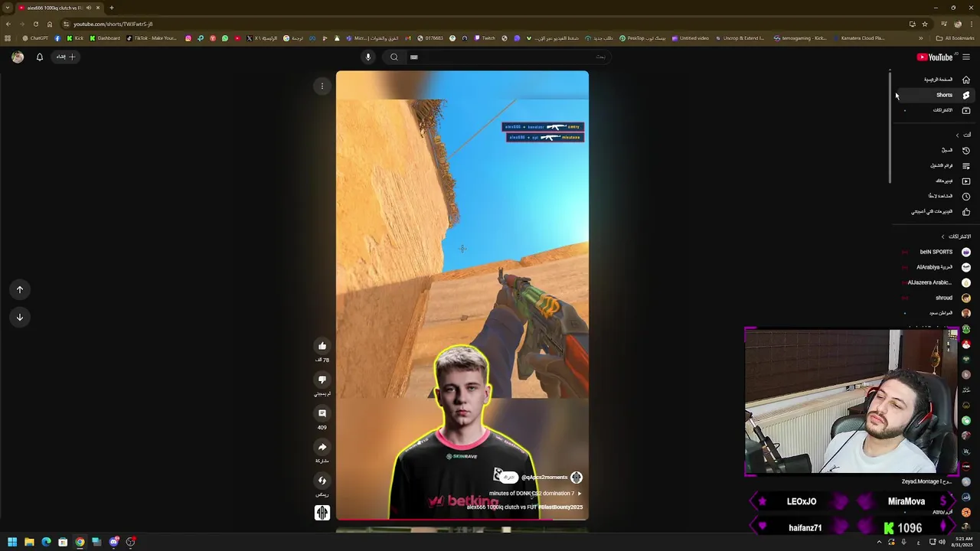This screenshot has height=551, width=980.
Task: Go to the previous Short with up arrow
Action: point(20,289)
